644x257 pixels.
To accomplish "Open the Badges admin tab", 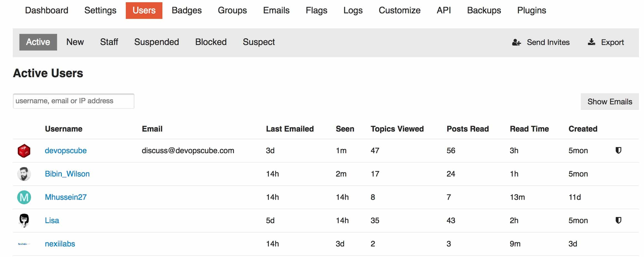I will [x=186, y=10].
